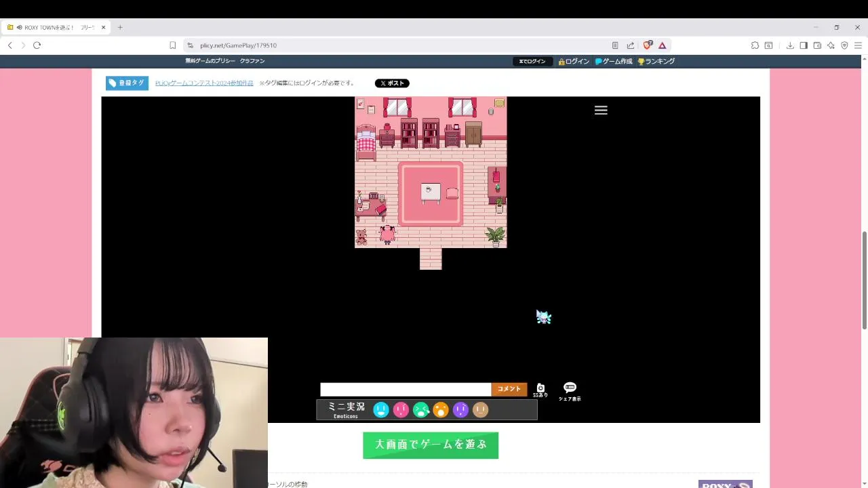Click the X ポスト share button
Viewport: 868px width, 488px height.
392,83
